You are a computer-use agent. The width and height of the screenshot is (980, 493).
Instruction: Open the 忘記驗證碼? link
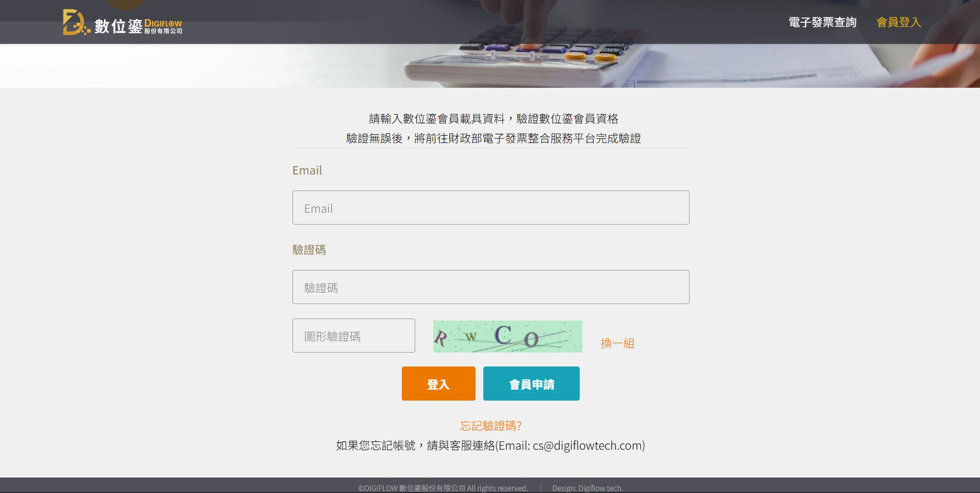pos(491,426)
